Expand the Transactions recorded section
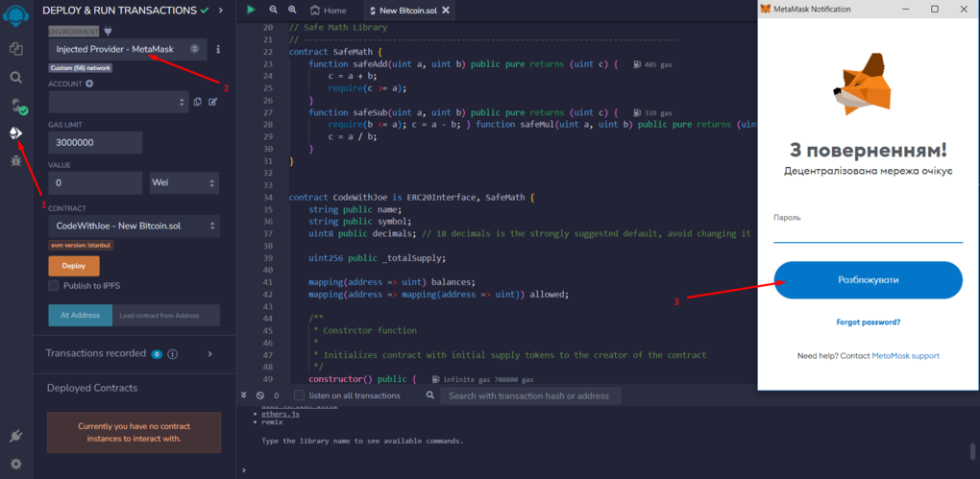980x479 pixels. [x=209, y=353]
